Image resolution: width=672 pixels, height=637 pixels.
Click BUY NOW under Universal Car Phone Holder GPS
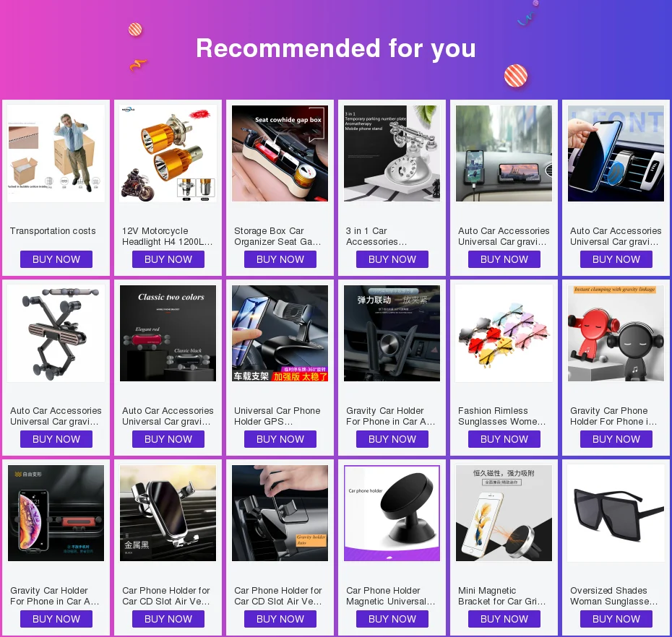280,439
